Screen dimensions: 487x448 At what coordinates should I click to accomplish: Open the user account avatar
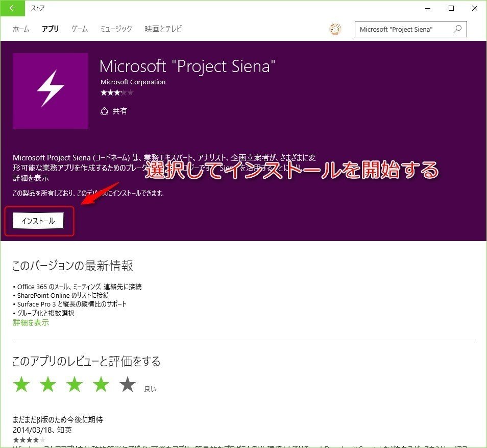coord(335,29)
